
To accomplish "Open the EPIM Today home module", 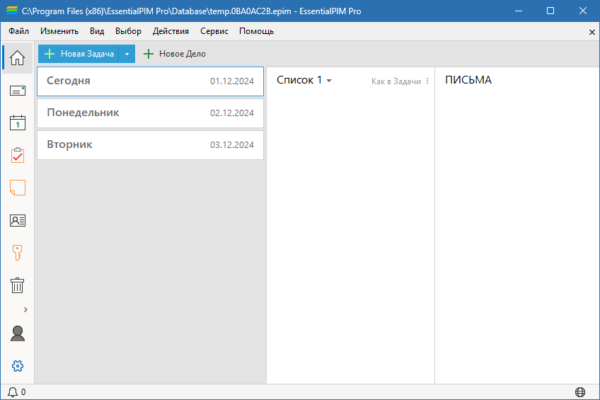I will 17,58.
